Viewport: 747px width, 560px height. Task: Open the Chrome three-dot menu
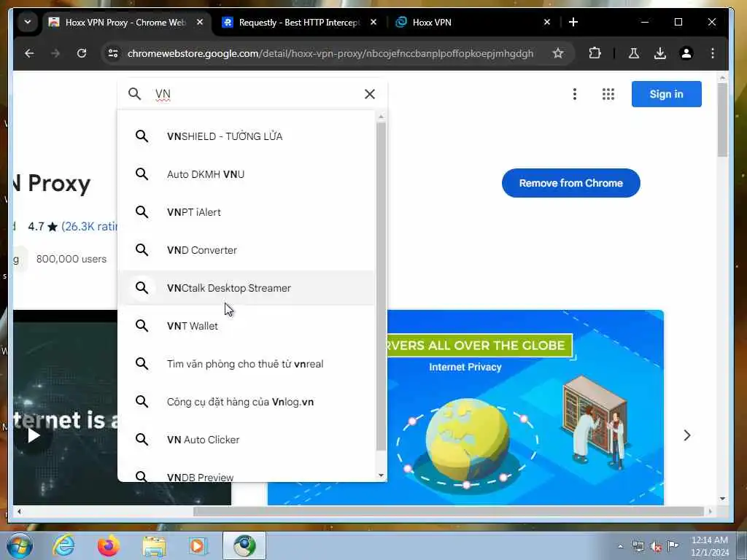pos(712,53)
